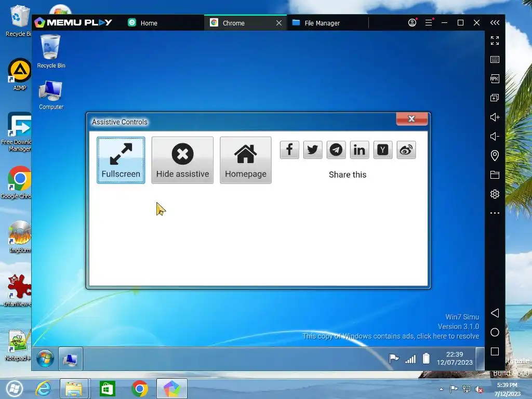Share via the Weibo icon
532x399 pixels.
(x=406, y=150)
